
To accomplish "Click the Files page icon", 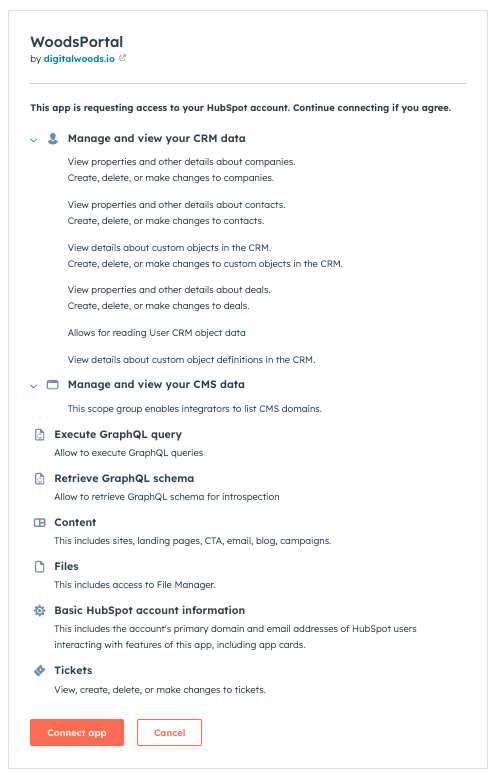I will (40, 566).
